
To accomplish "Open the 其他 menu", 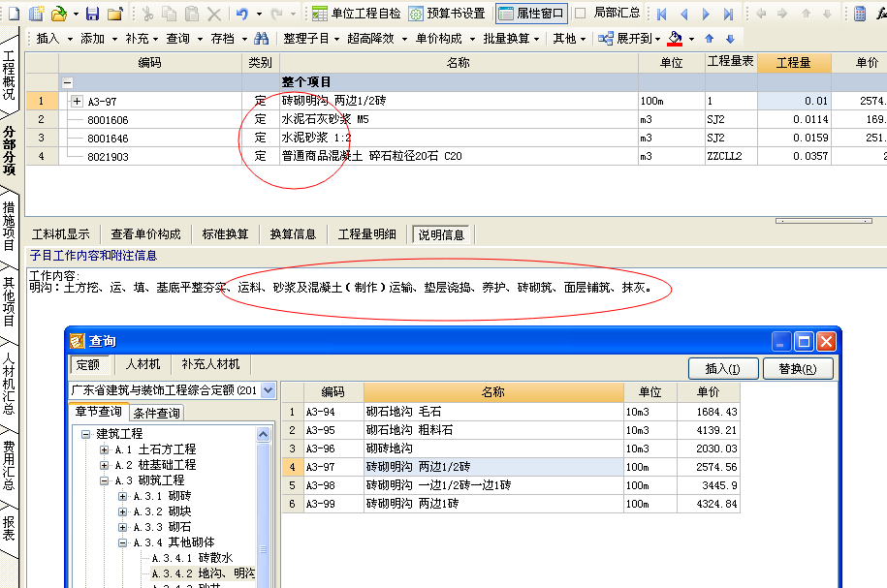I will click(x=568, y=39).
